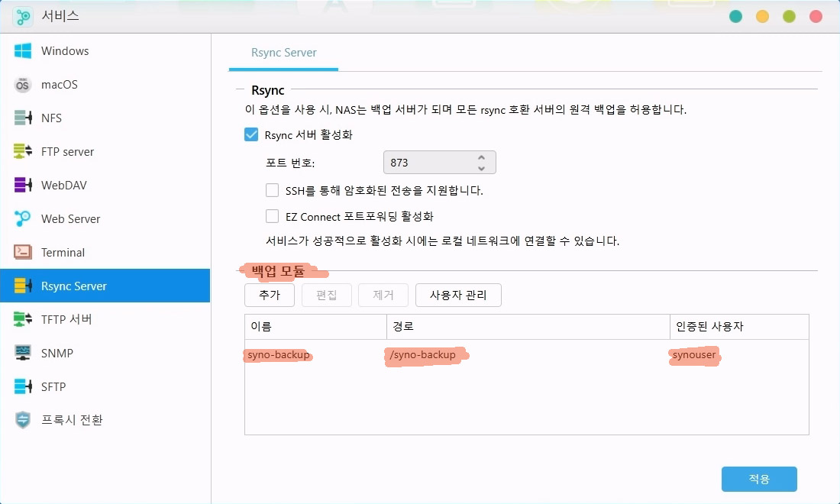Select the Web Server icon
The image size is (840, 504).
[23, 219]
